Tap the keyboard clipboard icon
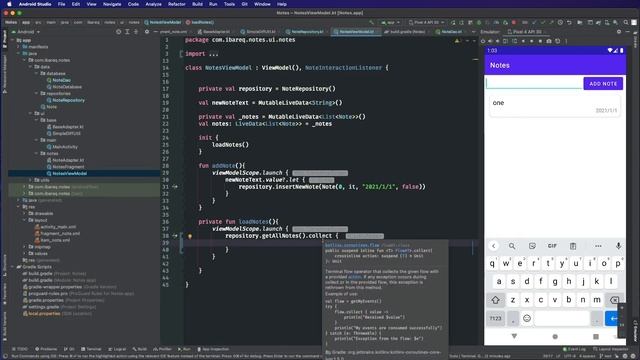 coord(573,246)
